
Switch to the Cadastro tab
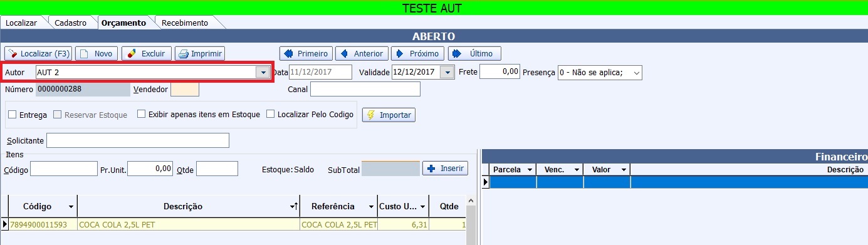71,23
